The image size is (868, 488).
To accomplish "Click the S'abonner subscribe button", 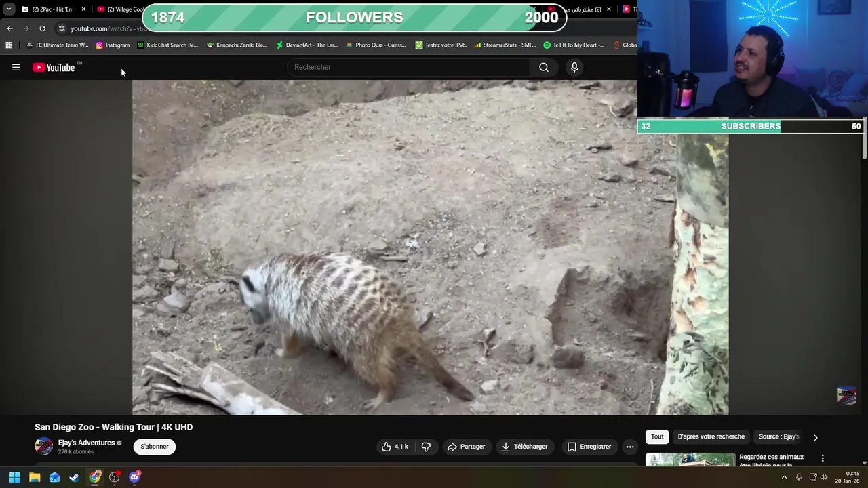I will (155, 447).
